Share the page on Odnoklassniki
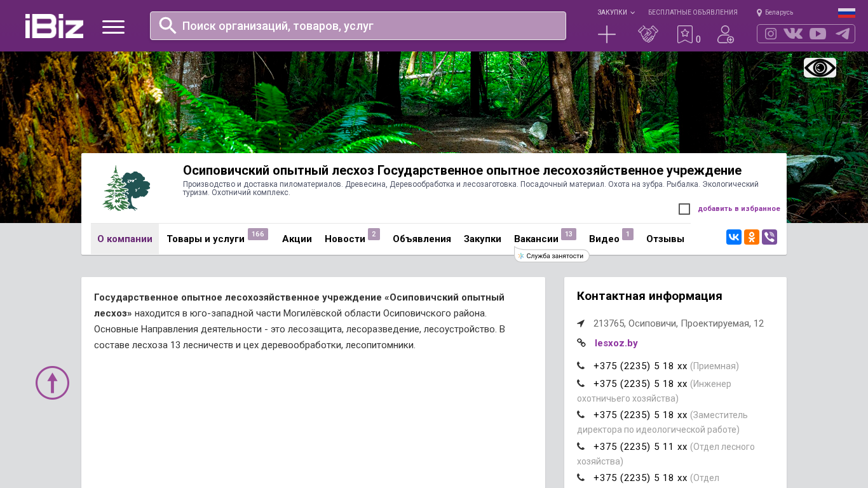 click(x=752, y=237)
